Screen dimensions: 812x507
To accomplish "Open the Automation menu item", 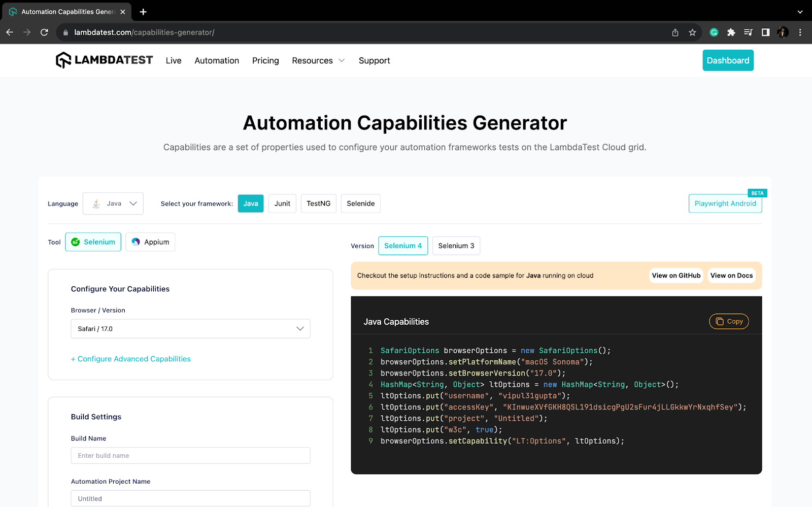I will pos(217,60).
